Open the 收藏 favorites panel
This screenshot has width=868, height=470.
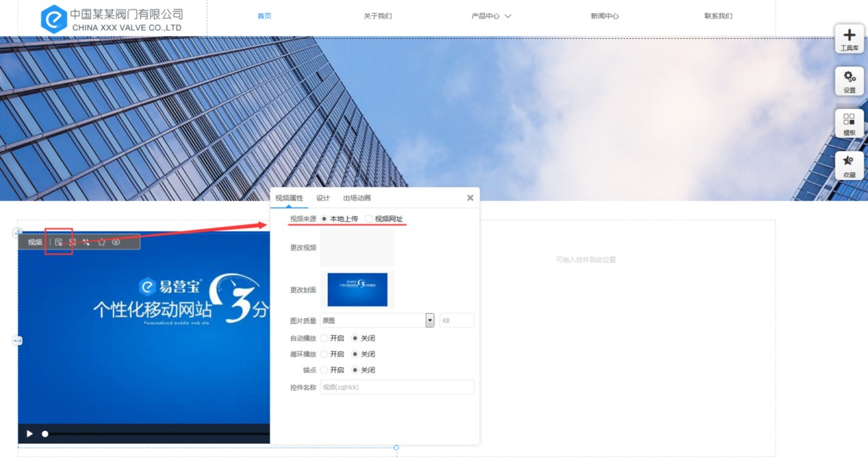849,165
